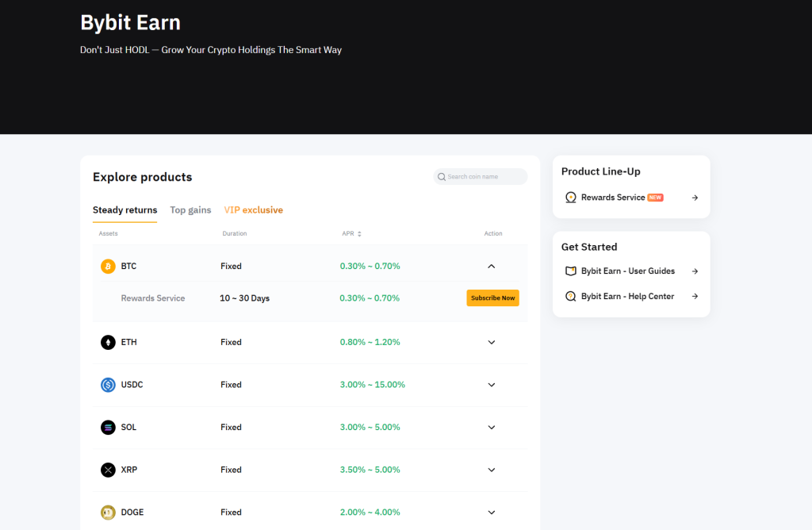Click the search magnifier icon
The width and height of the screenshot is (812, 530).
441,177
